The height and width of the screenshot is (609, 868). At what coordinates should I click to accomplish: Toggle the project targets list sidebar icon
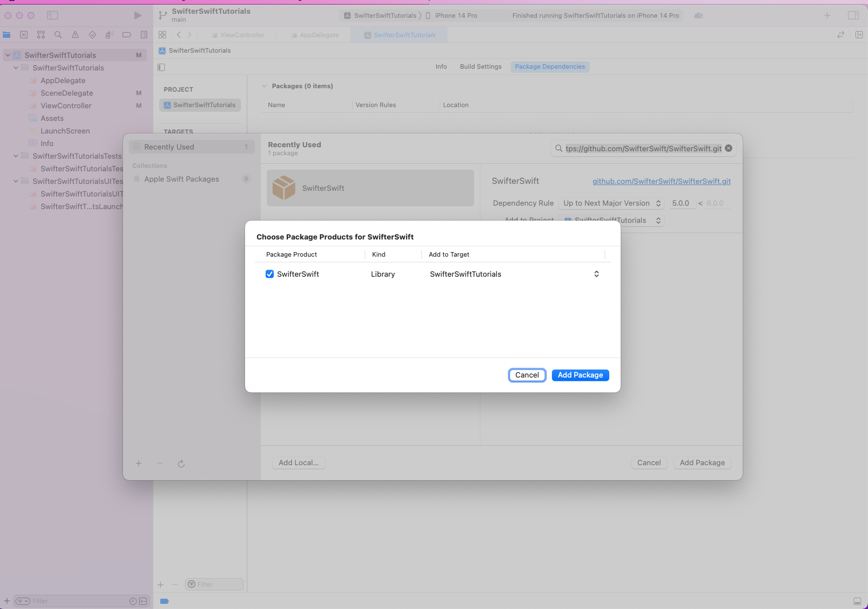[161, 67]
